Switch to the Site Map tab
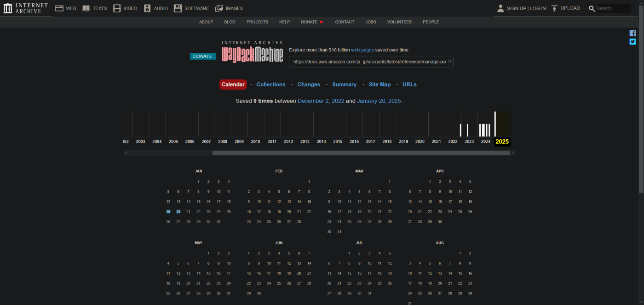644x305 pixels. 379,85
